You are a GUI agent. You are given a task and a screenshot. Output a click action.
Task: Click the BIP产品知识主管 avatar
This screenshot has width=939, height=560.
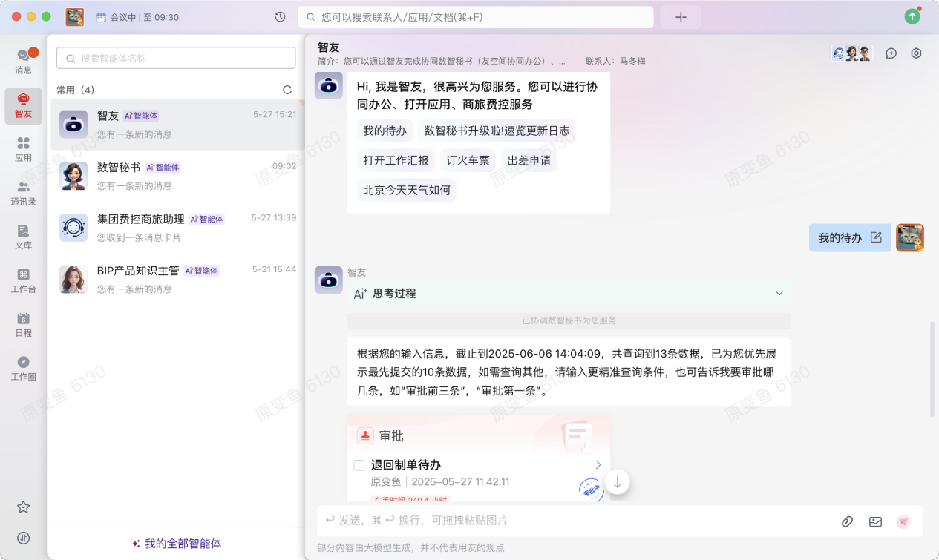click(73, 279)
